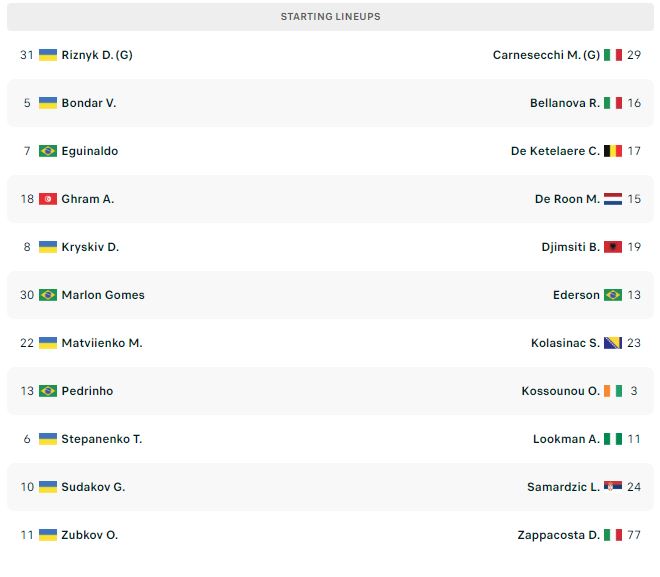Open player Carnesecchi M. profile
The image size is (660, 577).
pos(546,55)
